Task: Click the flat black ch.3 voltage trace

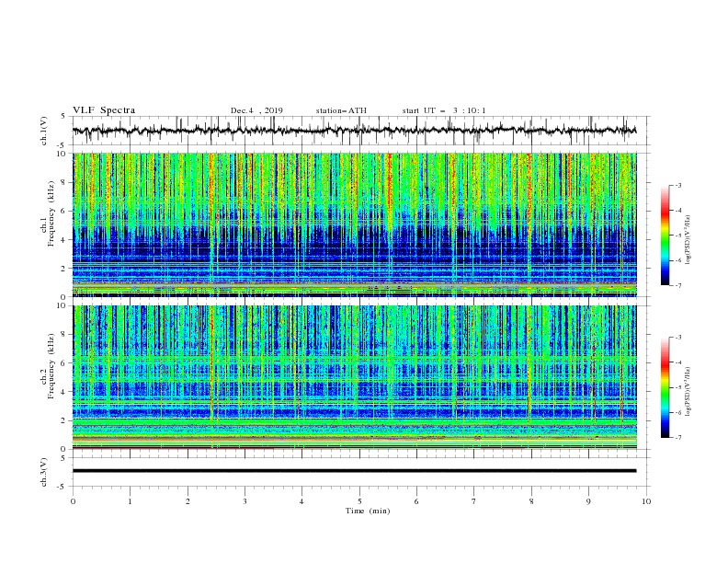Action: (x=354, y=471)
